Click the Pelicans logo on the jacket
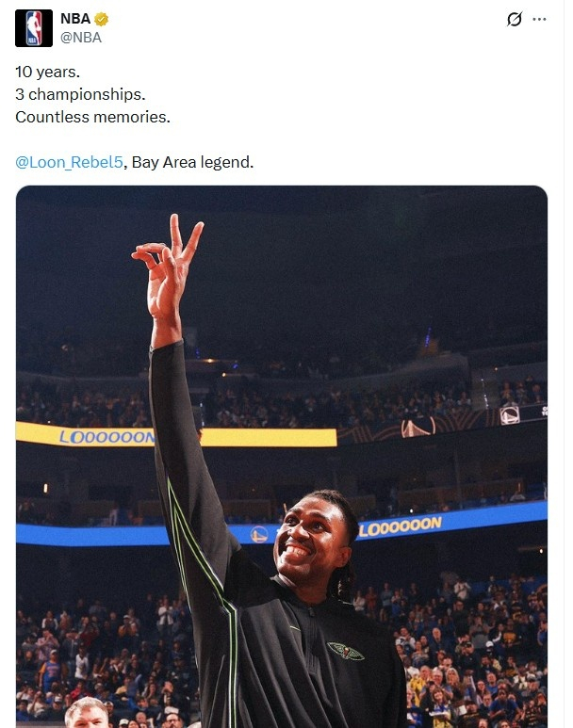Viewport: 573px width, 728px height. (345, 650)
